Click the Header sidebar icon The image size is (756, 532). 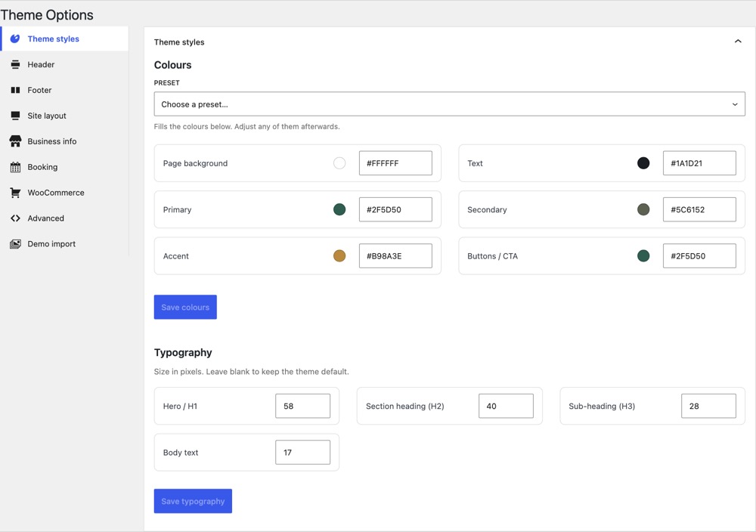15,64
